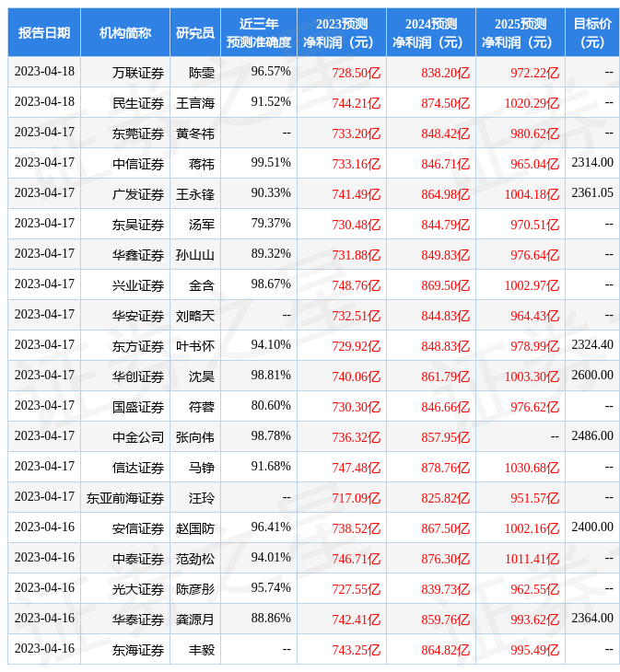
Task: Click accuracy value 99.51%
Action: [x=271, y=162]
